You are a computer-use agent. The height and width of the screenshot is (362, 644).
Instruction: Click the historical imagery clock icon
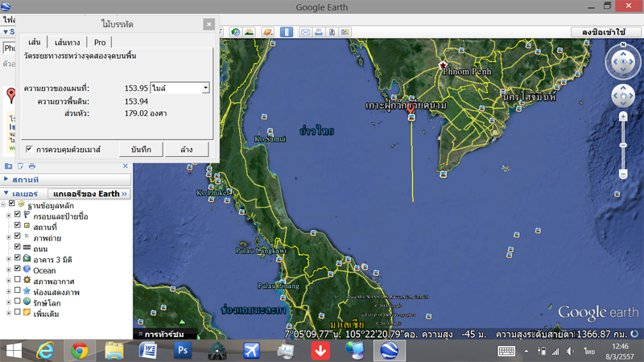(235, 32)
